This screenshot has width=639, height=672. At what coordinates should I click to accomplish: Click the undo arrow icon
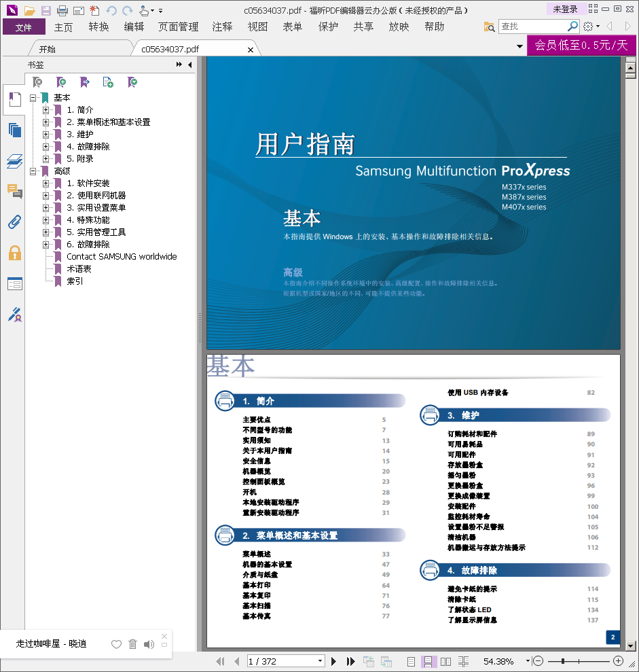pyautogui.click(x=111, y=10)
